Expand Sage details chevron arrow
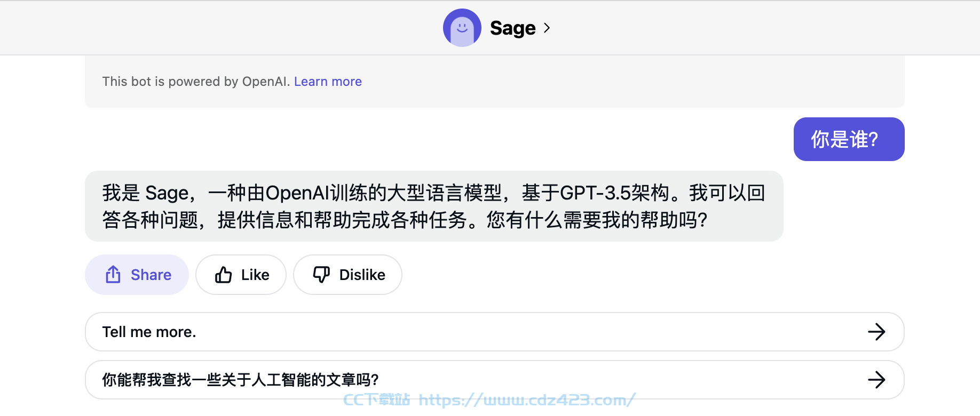This screenshot has width=980, height=416. tap(547, 28)
